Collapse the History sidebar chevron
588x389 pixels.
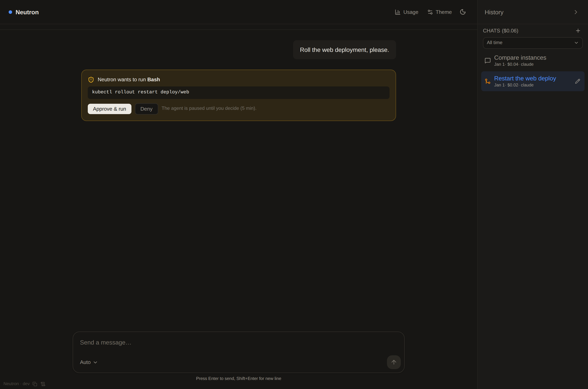coord(576,12)
